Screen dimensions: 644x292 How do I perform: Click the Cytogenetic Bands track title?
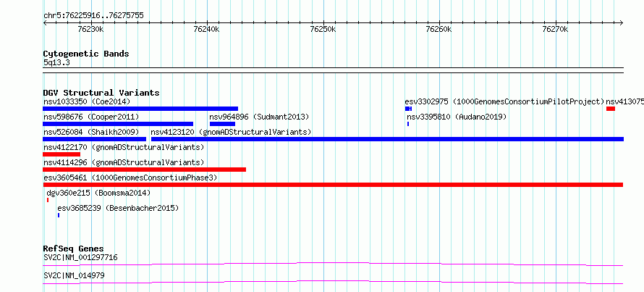(x=86, y=54)
